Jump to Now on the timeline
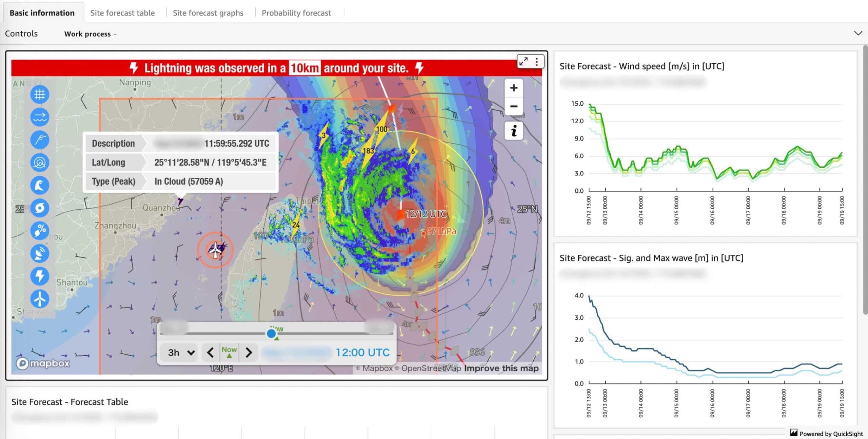Image resolution: width=868 pixels, height=439 pixels. [x=229, y=352]
